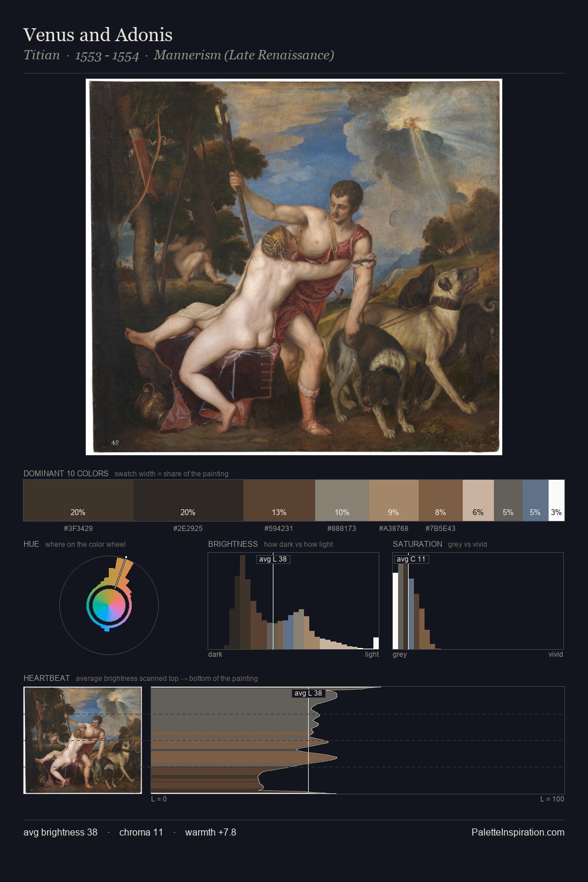The image size is (588, 882).
Task: Click 'swatch width = share of the painting' caption
Action: pos(172,474)
